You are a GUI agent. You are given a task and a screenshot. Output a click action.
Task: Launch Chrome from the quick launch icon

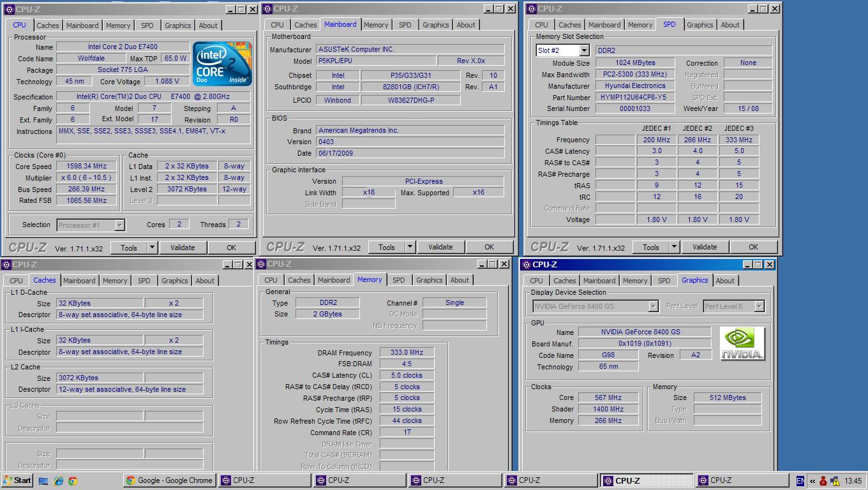click(x=73, y=481)
